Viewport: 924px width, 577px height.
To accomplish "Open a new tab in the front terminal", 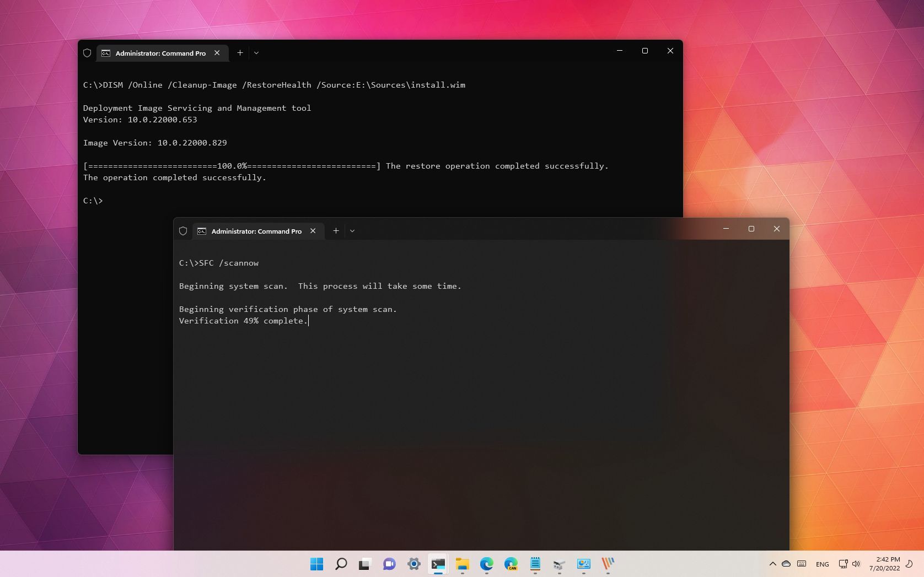I will coord(336,231).
